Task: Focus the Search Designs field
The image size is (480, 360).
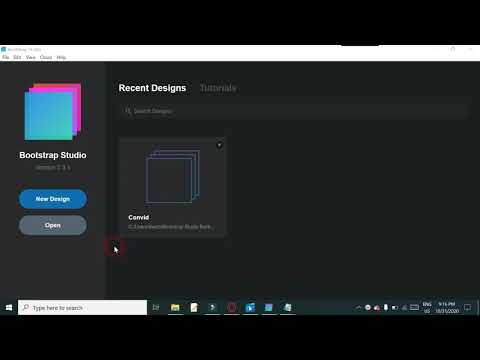Action: pos(293,111)
